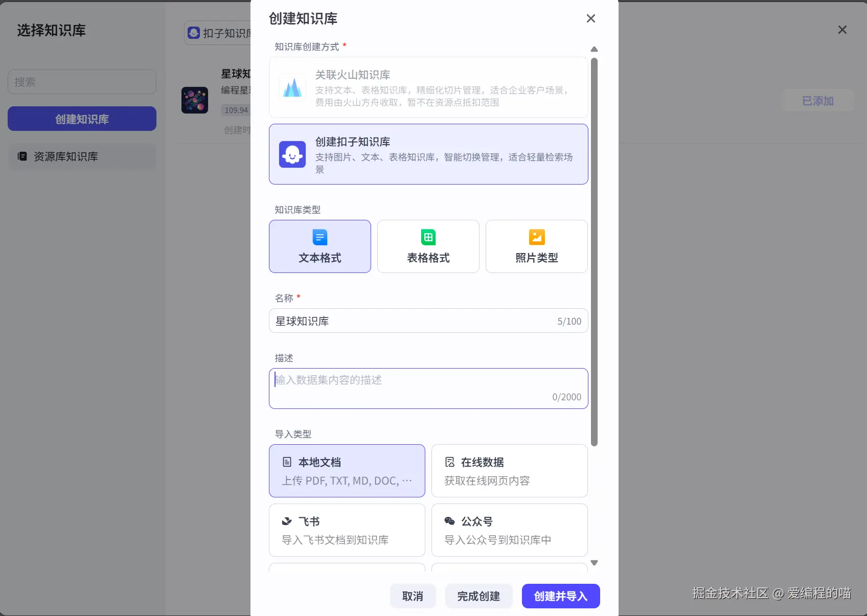867x616 pixels.
Task: Switch to the 扣子知识库 tab
Action: point(219,33)
